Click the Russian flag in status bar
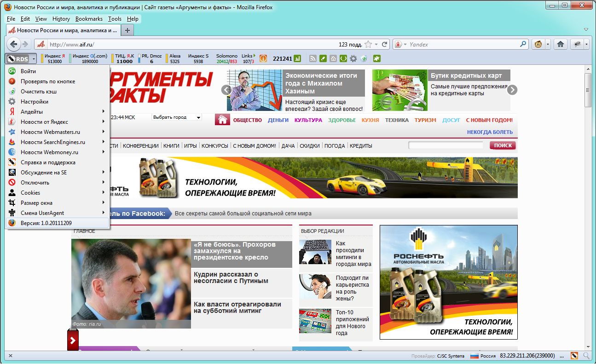 pyautogui.click(x=474, y=356)
